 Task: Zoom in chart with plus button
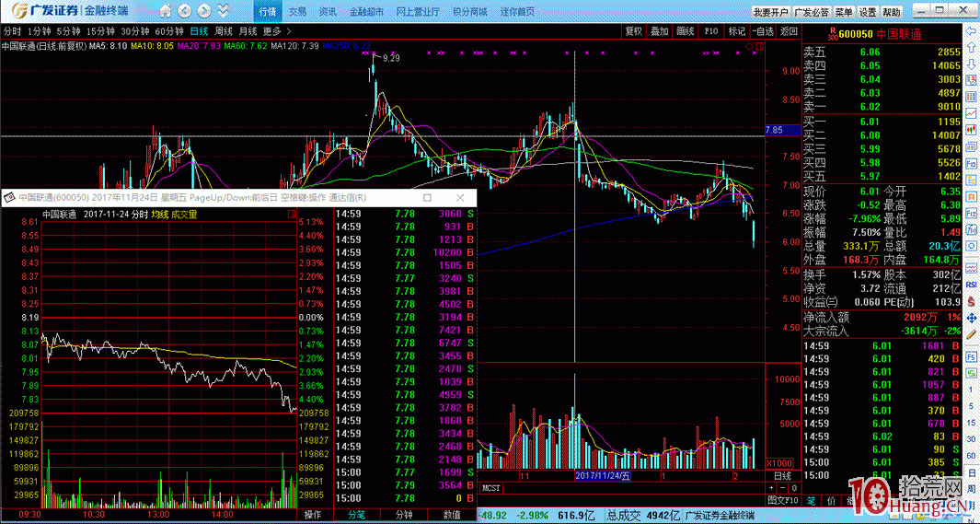pos(771,488)
